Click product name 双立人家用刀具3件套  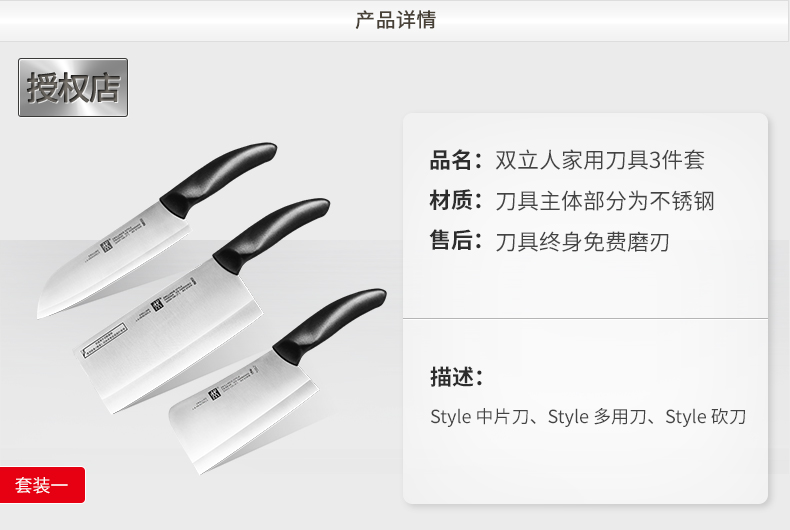coord(600,160)
